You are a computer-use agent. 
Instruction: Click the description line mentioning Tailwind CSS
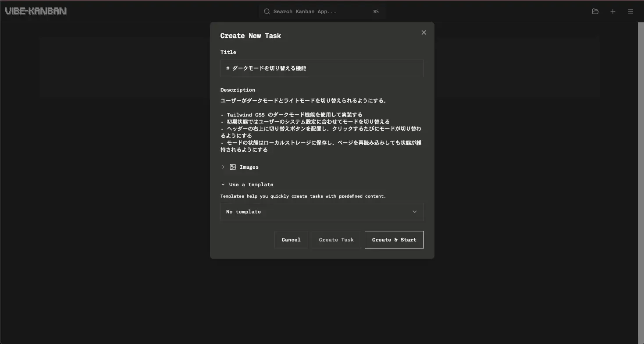tap(292, 115)
